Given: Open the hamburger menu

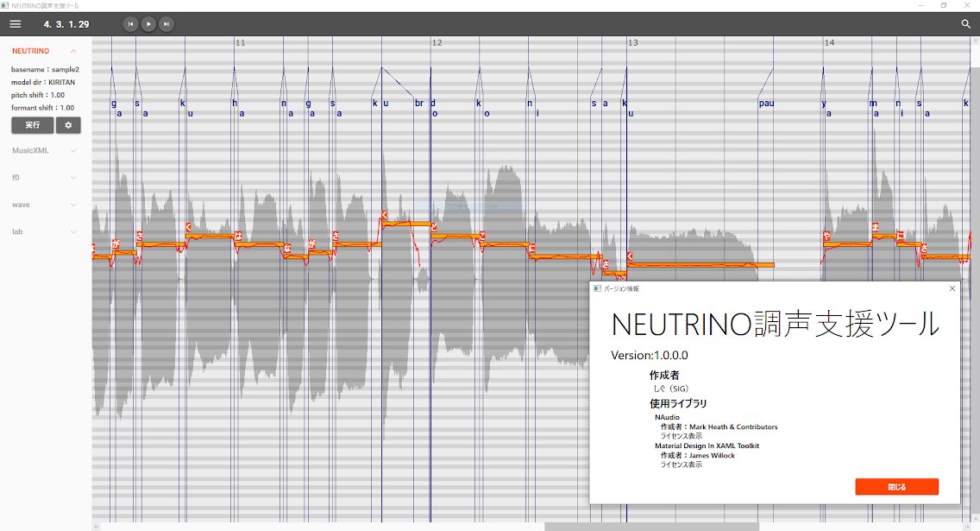Looking at the screenshot, I should pyautogui.click(x=15, y=24).
